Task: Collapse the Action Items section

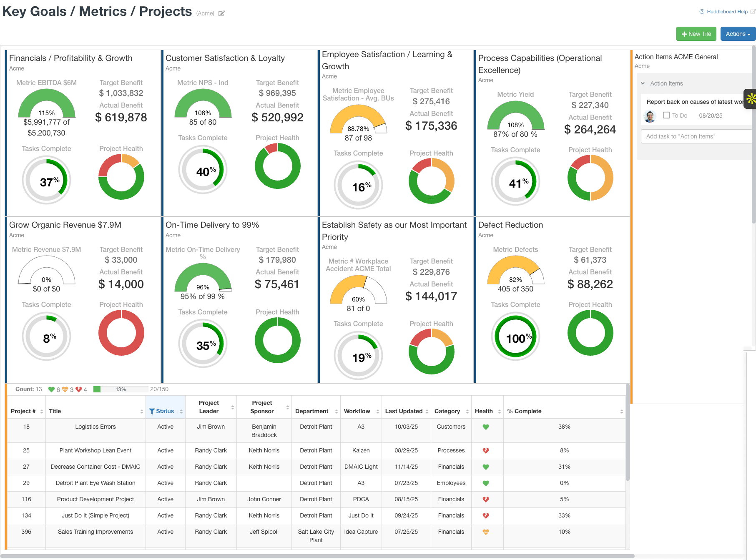Action: click(643, 83)
